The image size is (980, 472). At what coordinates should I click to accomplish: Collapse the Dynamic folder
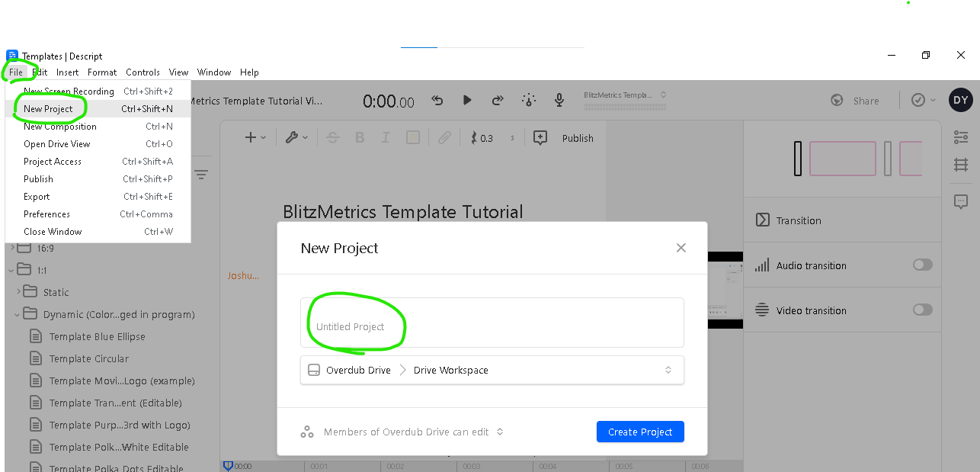tap(18, 314)
